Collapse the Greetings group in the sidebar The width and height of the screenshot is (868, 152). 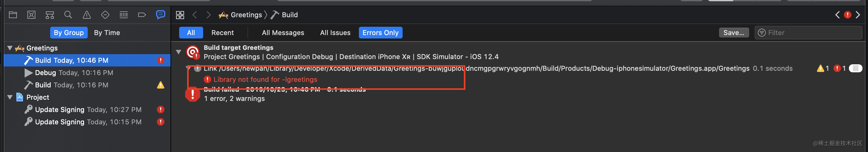click(x=10, y=48)
